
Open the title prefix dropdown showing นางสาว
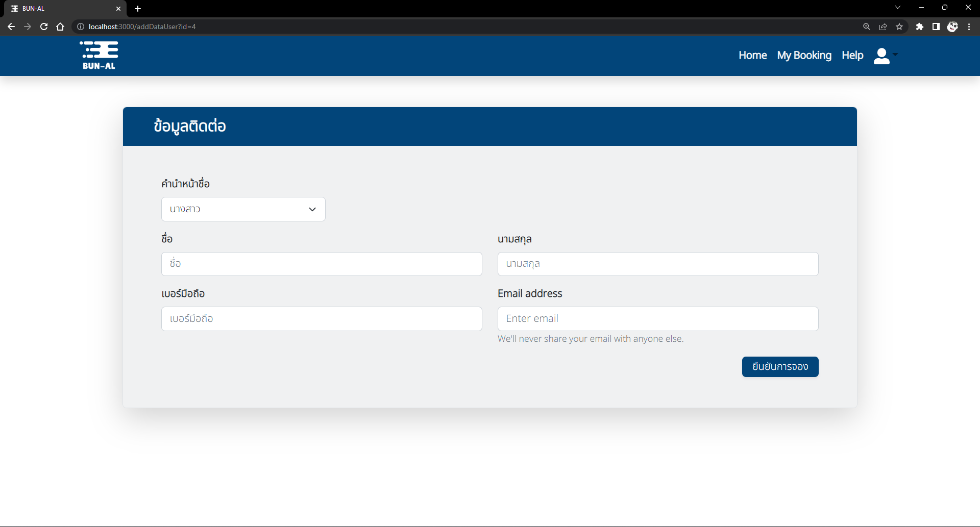click(x=243, y=209)
